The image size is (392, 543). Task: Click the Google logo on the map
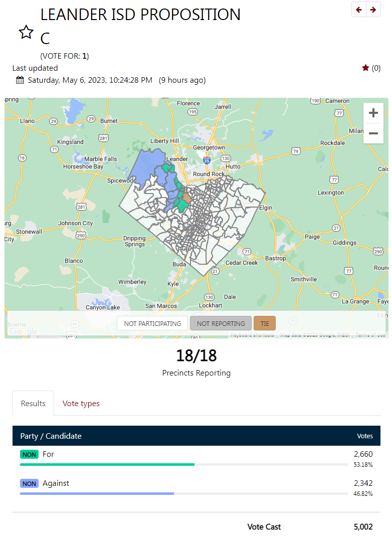click(23, 331)
